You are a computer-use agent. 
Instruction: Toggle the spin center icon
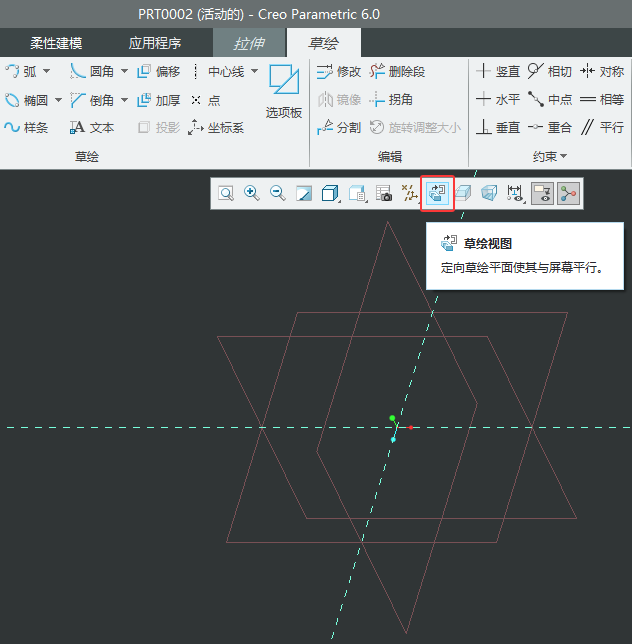pos(568,193)
